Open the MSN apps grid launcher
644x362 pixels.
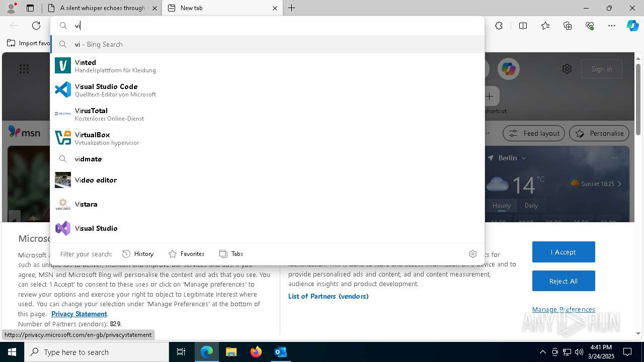click(24, 69)
